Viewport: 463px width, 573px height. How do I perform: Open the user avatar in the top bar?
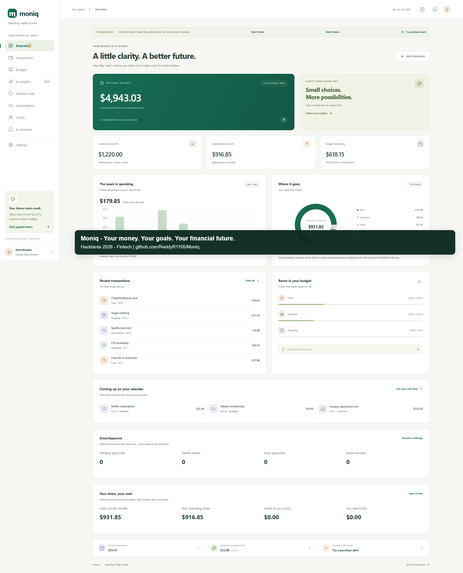click(x=447, y=10)
